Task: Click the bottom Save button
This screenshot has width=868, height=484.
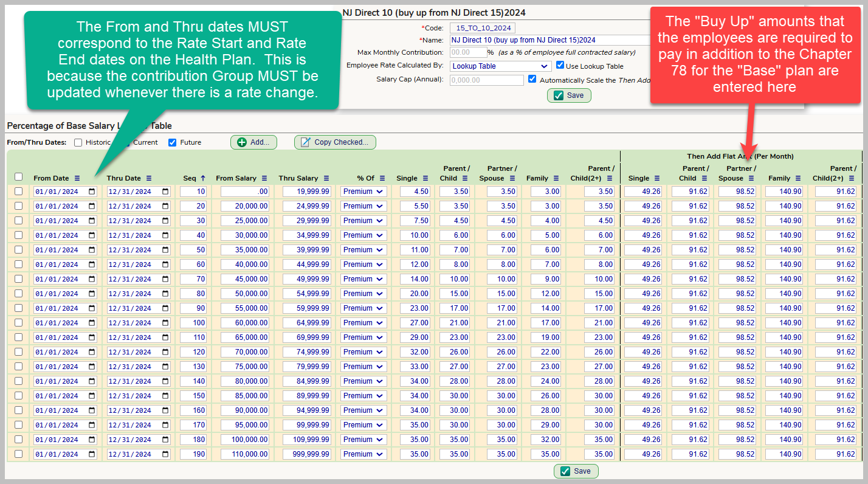Action: (x=576, y=471)
